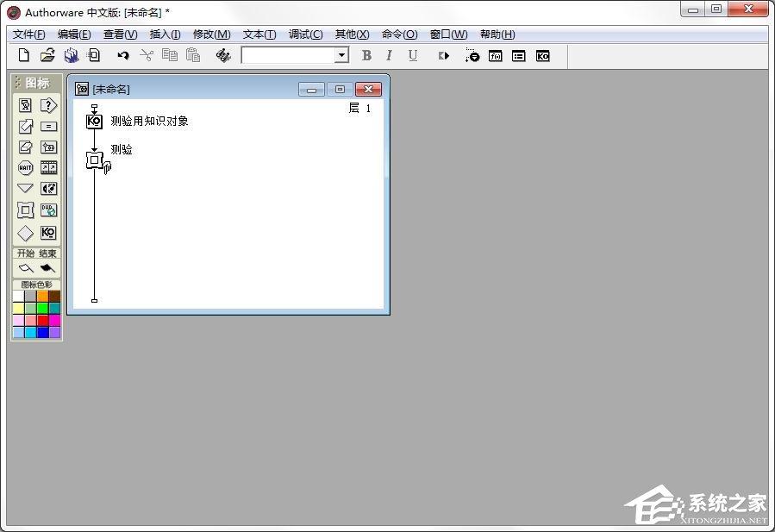Select the interaction icon tool
Screen dimensions: 775x532
point(48,105)
